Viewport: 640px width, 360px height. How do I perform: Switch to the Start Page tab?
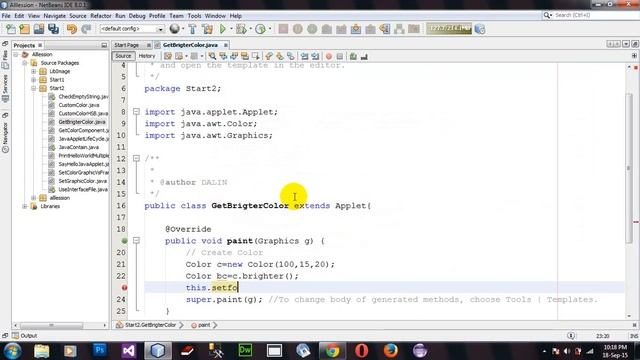tap(127, 45)
